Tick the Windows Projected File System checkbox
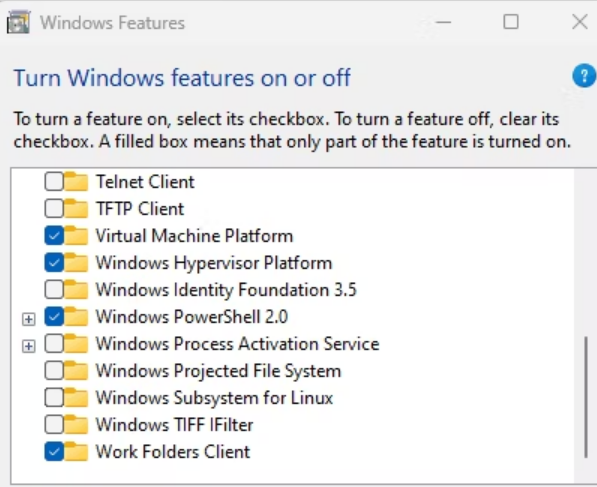Screen dimensions: 597x487 54,371
